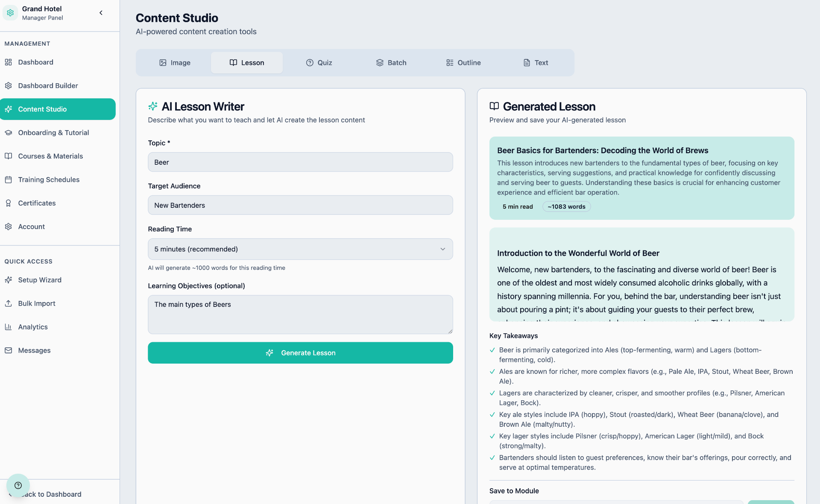This screenshot has width=820, height=504.
Task: Collapse the sidebar with the chevron
Action: click(101, 13)
